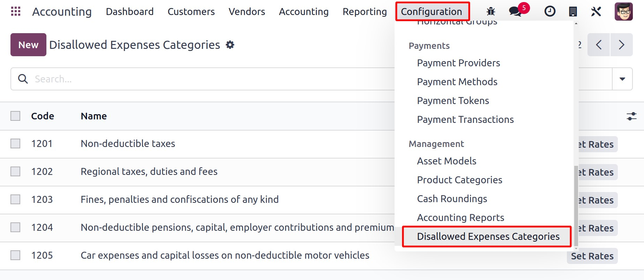Choose Disallowed Expenses Categories menu entry
The width and height of the screenshot is (644, 280).
[488, 236]
